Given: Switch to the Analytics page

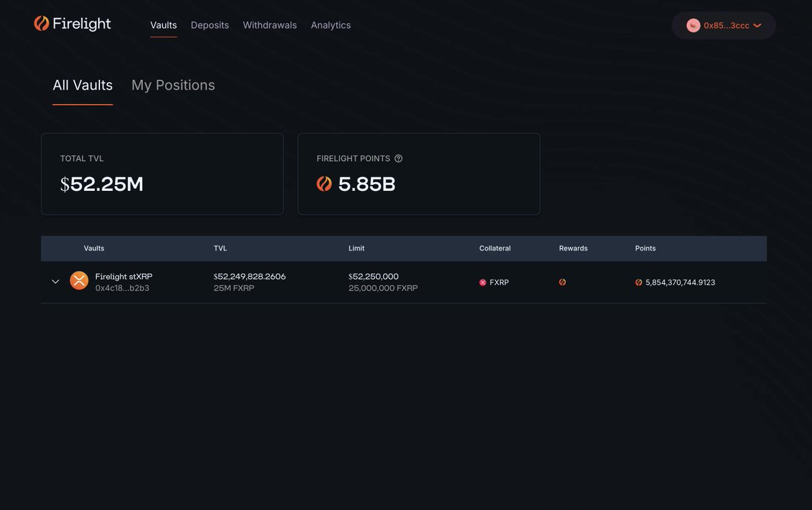Looking at the screenshot, I should tap(331, 25).
